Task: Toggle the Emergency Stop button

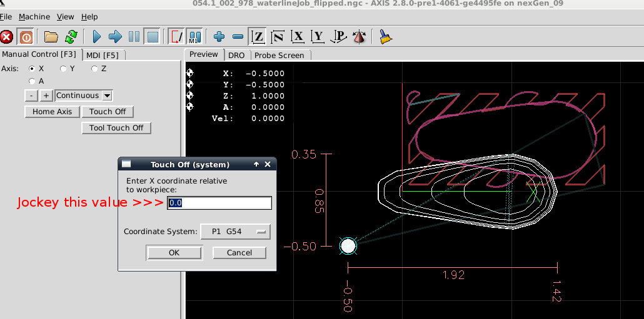Action: [7, 37]
